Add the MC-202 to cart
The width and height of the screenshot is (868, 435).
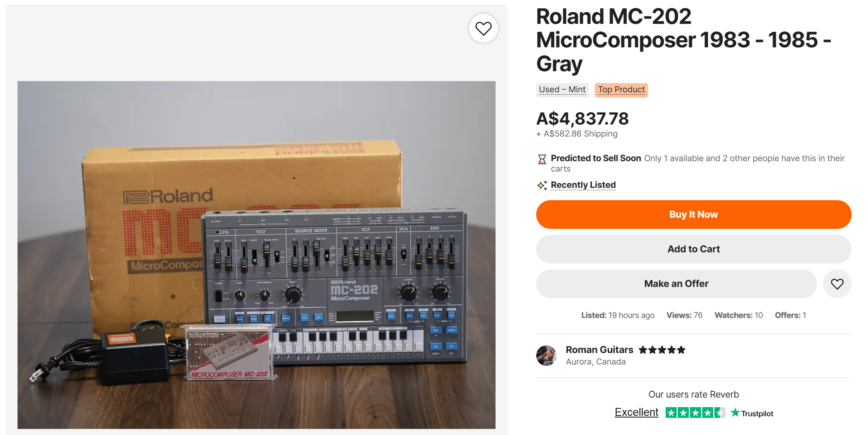click(693, 249)
